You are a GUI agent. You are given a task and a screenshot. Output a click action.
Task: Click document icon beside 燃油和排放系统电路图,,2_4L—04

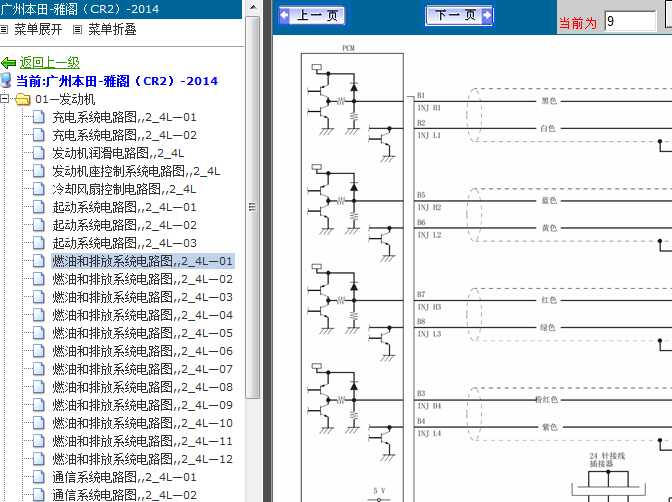click(39, 315)
